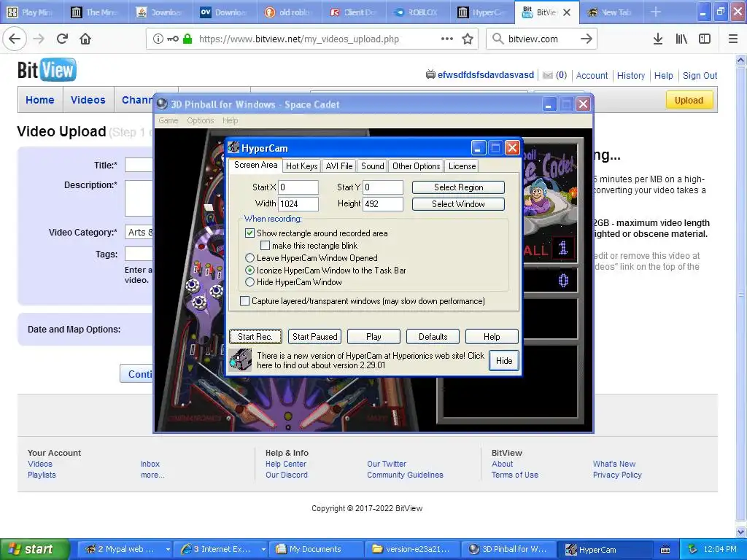The height and width of the screenshot is (560, 747).
Task: Click the browser address bar URL
Action: (x=298, y=39)
